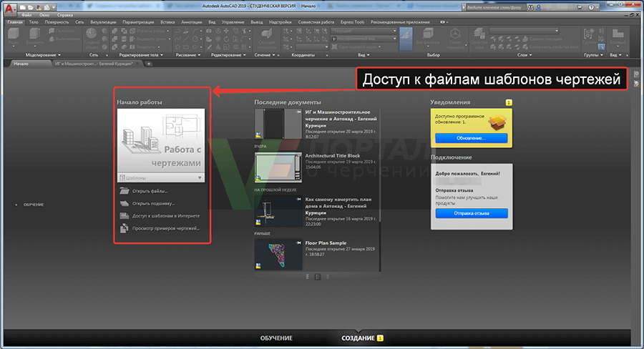
Task: Pin the Floor Plan Sample document
Action: pos(299,243)
